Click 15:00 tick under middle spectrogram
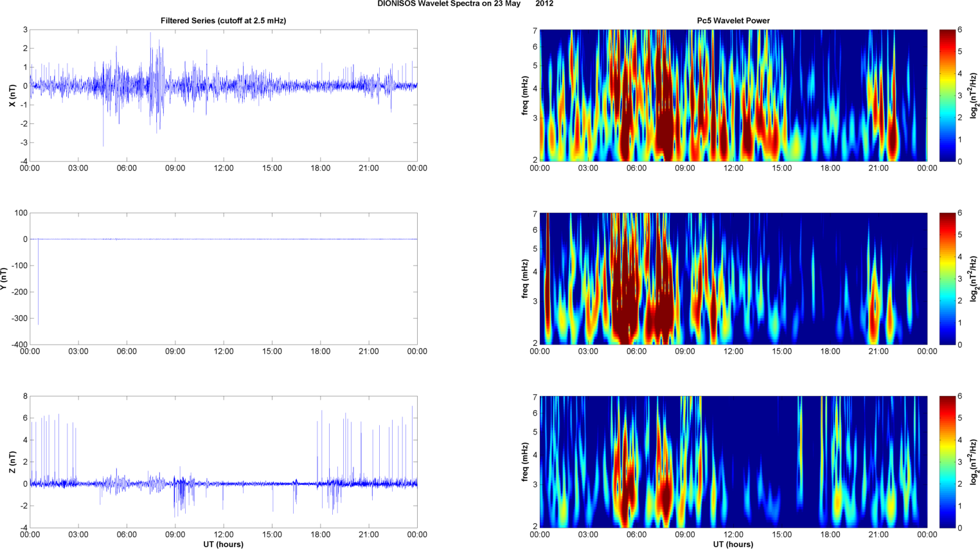Screen dimensions: 980x549 pyautogui.click(x=782, y=352)
